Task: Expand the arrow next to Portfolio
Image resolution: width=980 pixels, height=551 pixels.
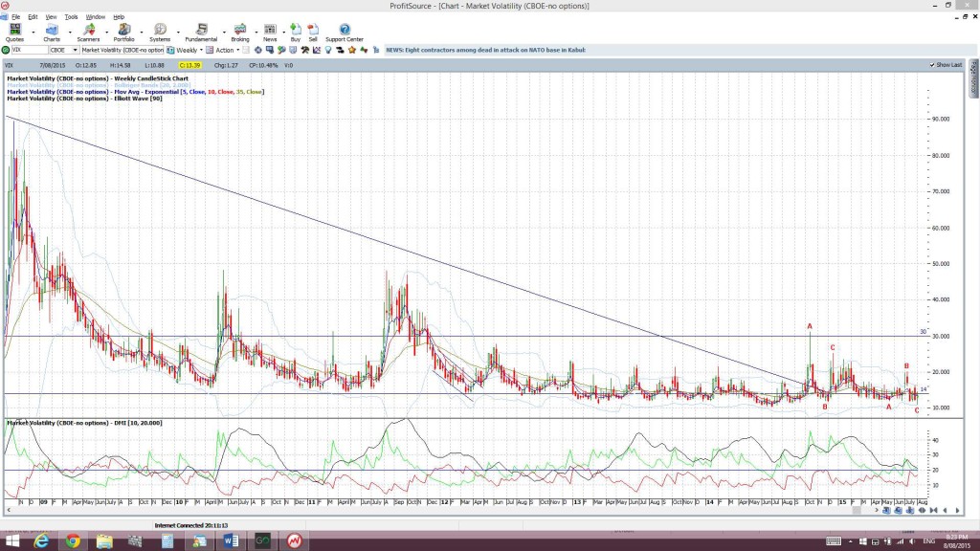Action: point(142,32)
